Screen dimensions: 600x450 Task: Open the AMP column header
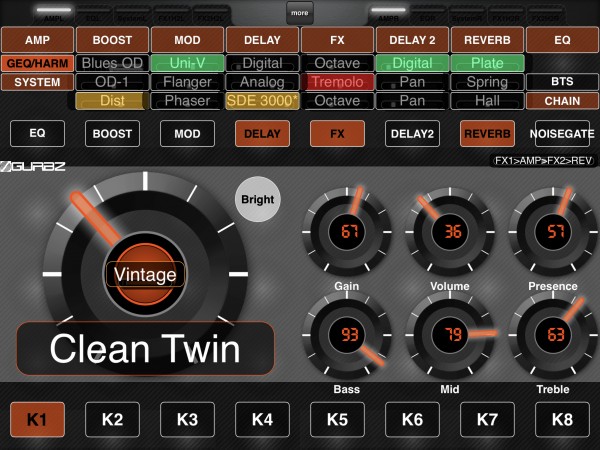[x=37, y=40]
